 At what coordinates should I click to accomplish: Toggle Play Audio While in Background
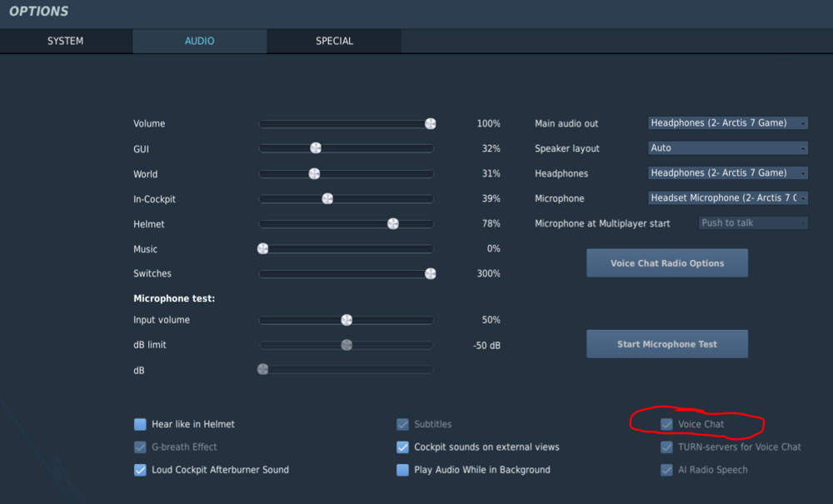click(x=403, y=470)
